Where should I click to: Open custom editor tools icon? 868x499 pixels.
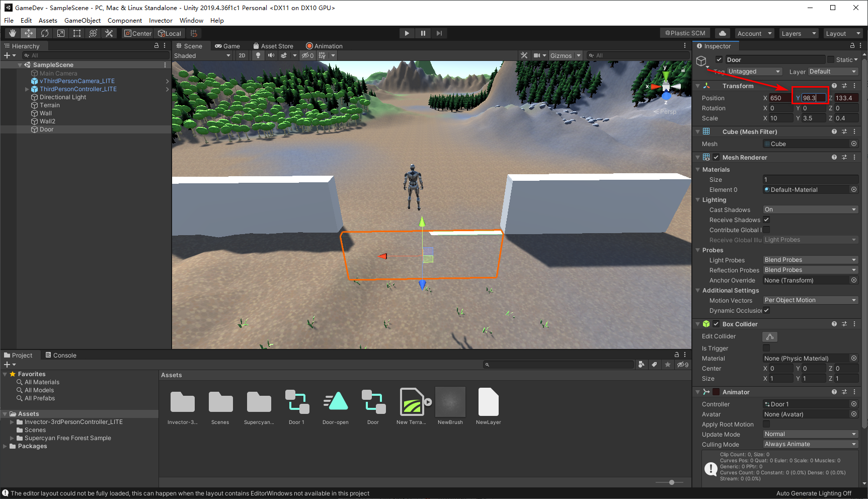pyautogui.click(x=109, y=33)
